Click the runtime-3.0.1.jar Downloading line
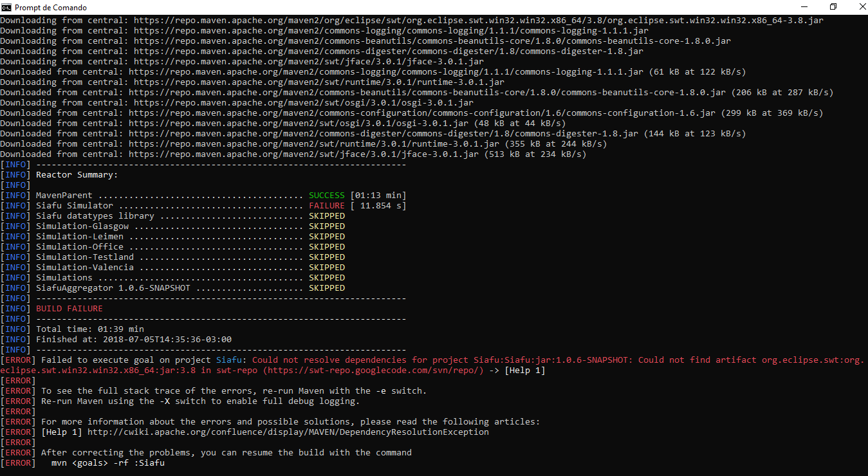Image resolution: width=868 pixels, height=476 pixels. tap(252, 82)
